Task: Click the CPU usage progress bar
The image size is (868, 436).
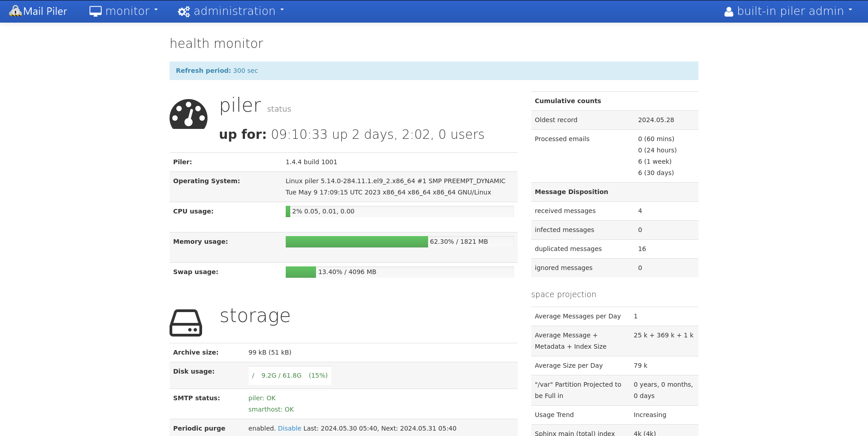Action: [399, 211]
